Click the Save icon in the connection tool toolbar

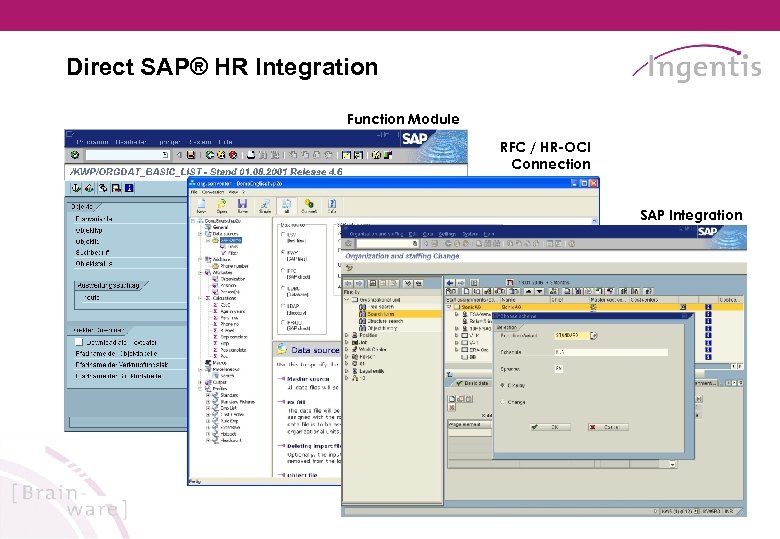[x=242, y=205]
